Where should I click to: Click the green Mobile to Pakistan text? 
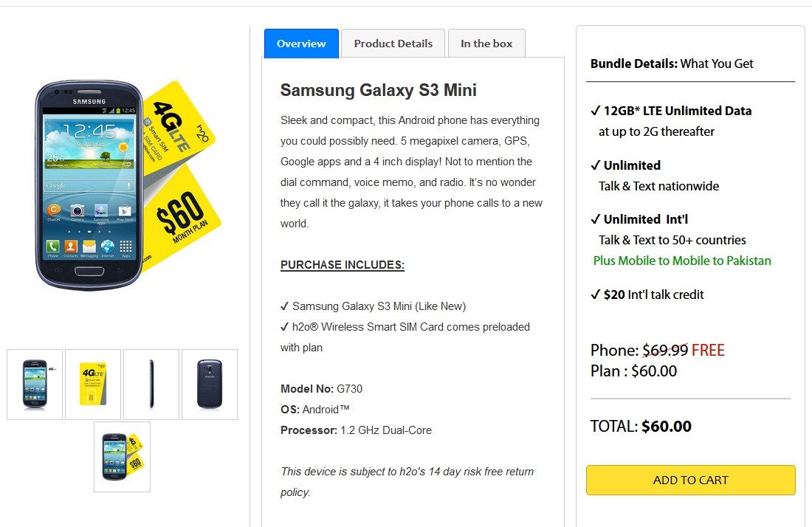[x=682, y=261]
